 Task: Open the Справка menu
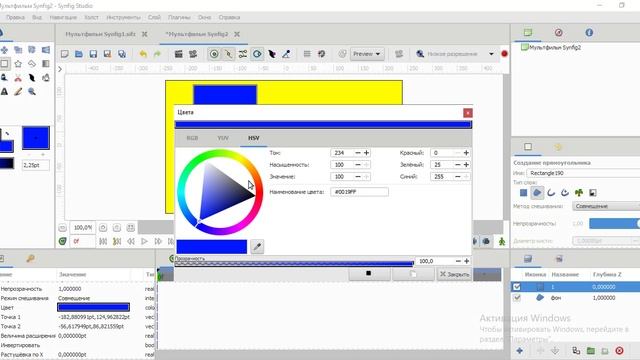(x=229, y=17)
